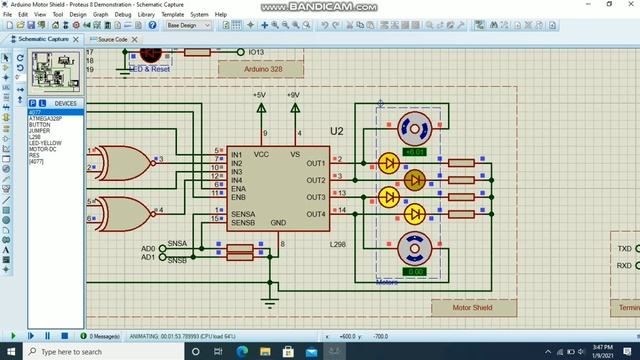Stop the simulation
The height and width of the screenshot is (360, 640).
(64, 336)
